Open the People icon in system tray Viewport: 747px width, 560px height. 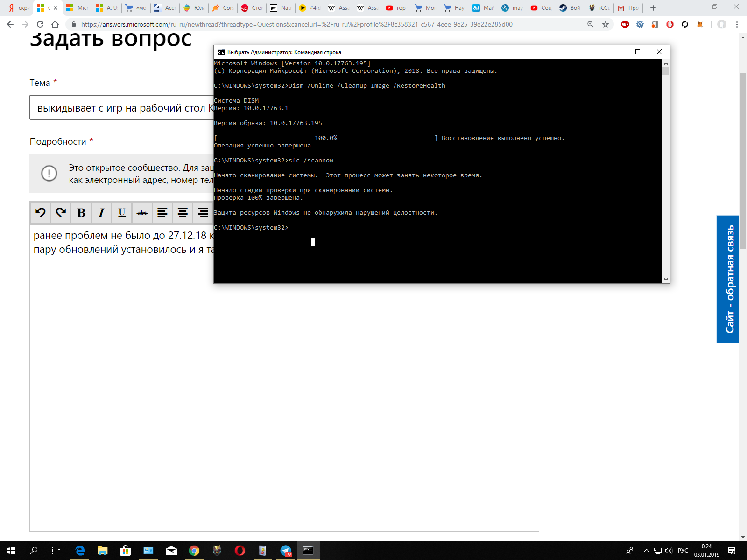tap(630, 551)
